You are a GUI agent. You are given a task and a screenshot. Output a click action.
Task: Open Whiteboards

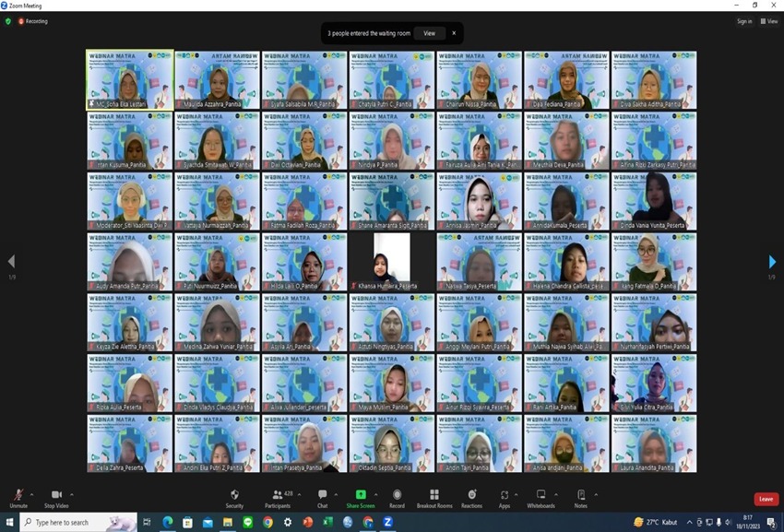[540, 497]
